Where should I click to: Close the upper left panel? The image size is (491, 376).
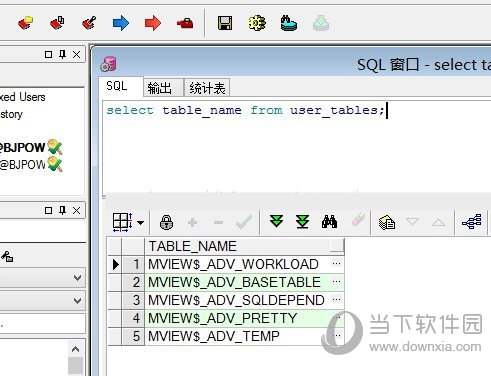(77, 54)
